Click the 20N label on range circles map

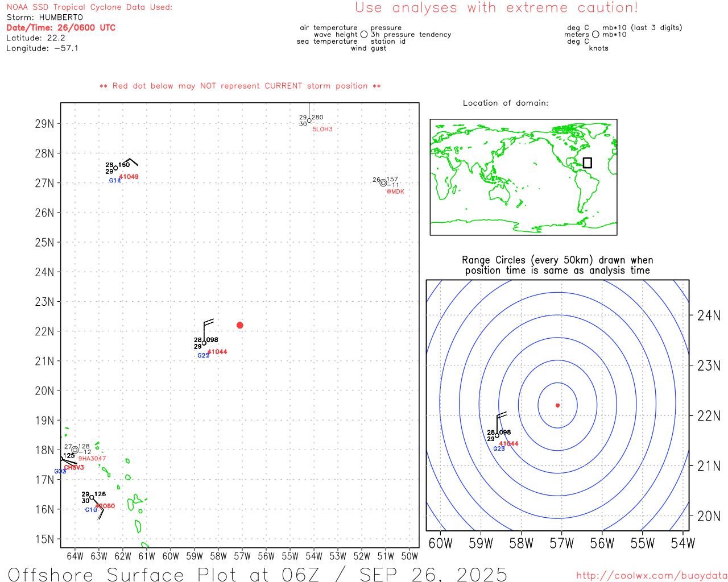(709, 517)
